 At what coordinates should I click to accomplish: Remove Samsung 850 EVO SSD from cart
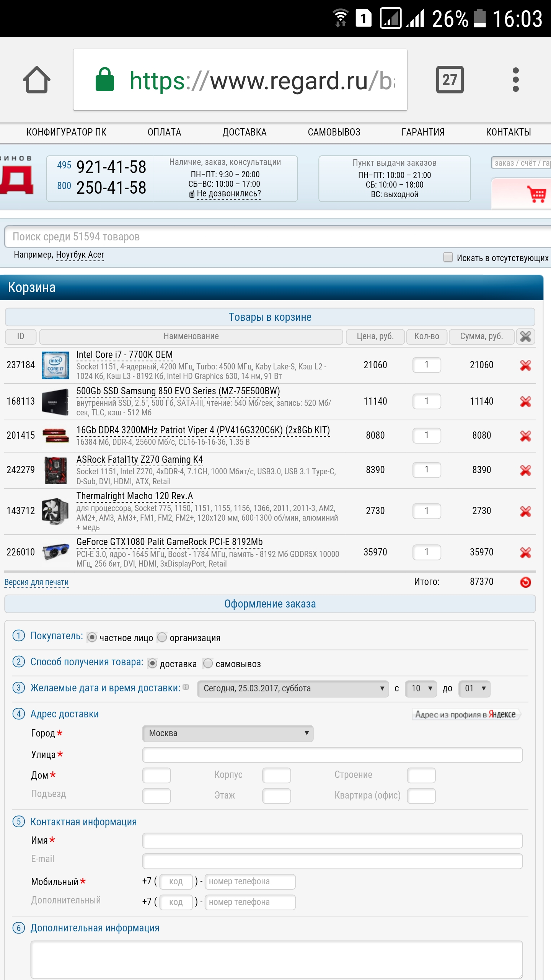525,402
